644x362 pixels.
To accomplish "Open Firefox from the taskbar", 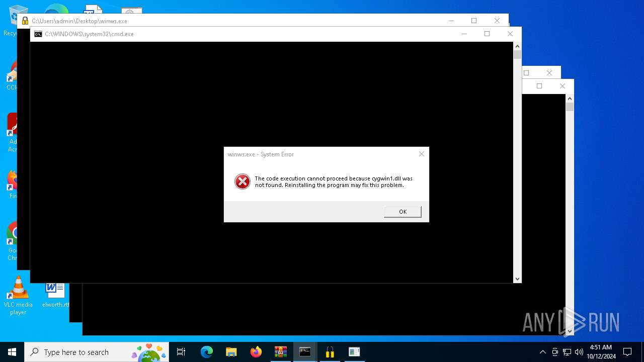I will coord(256,352).
